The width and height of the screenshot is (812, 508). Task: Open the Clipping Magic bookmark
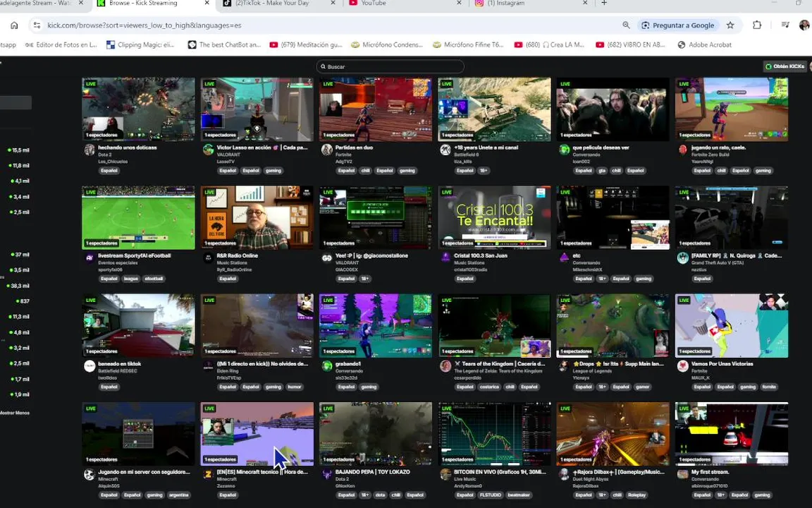pyautogui.click(x=140, y=44)
